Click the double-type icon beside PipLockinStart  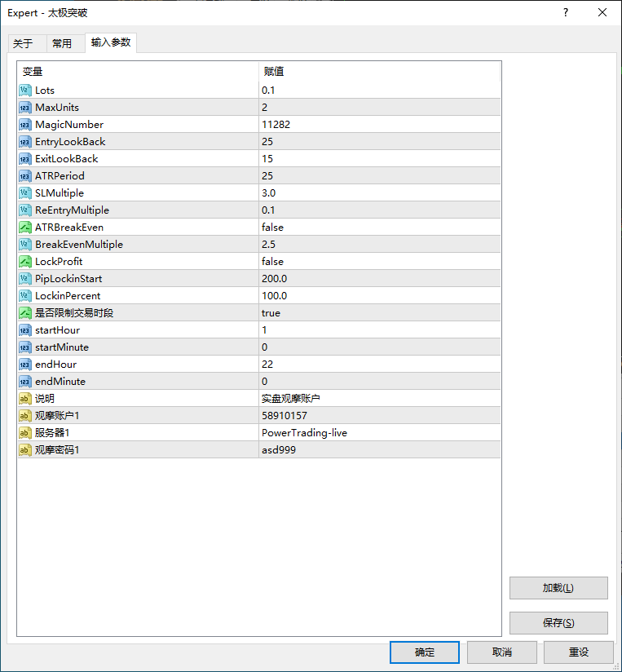[24, 279]
